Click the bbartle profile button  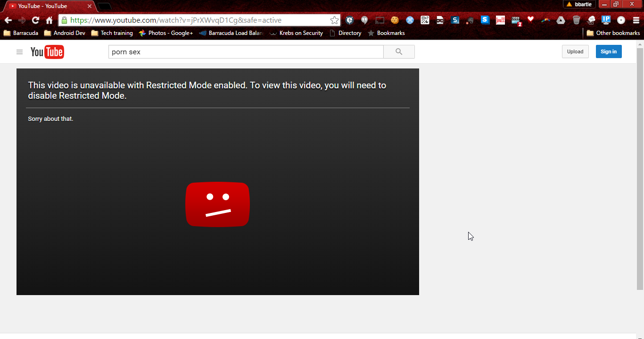pos(579,4)
